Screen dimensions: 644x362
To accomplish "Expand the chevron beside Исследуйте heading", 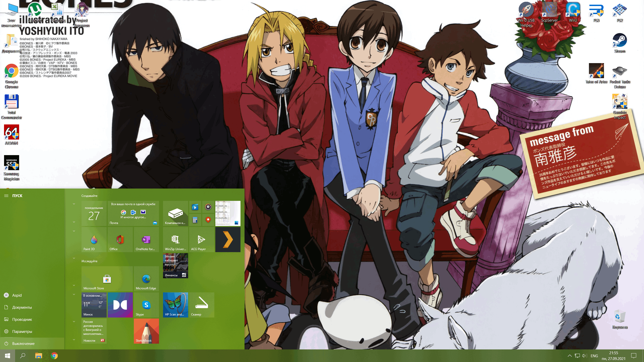I will click(x=74, y=258).
